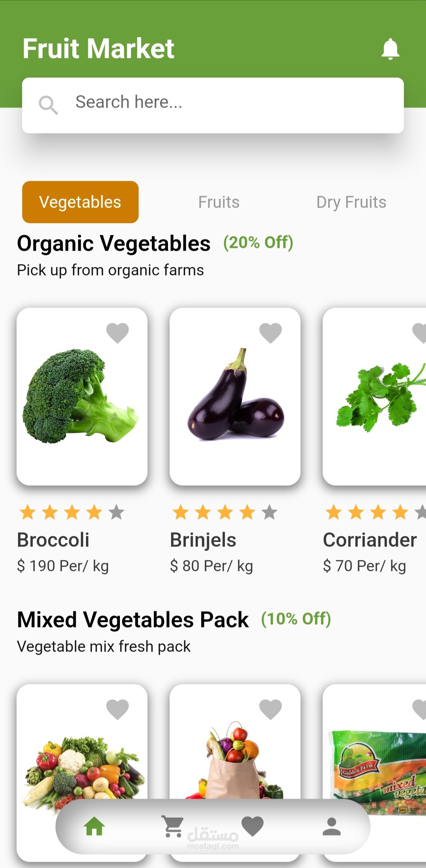Image resolution: width=426 pixels, height=868 pixels.
Task: Go to Home in bottom navigation
Action: tap(95, 826)
